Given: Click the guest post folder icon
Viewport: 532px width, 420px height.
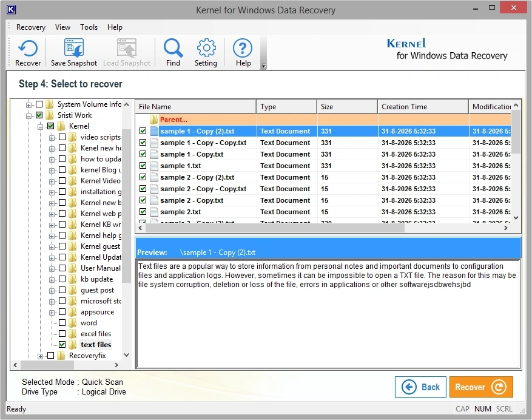Looking at the screenshot, I should 73,290.
